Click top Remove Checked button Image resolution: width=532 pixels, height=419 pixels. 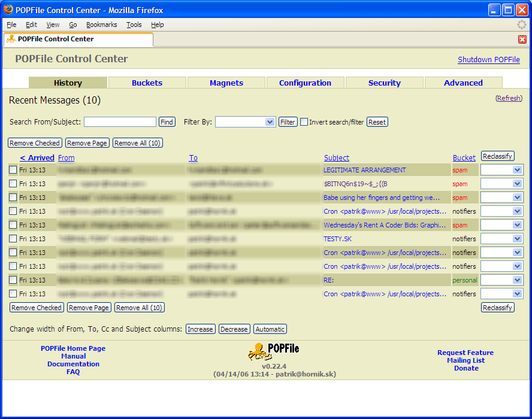pyautogui.click(x=35, y=143)
